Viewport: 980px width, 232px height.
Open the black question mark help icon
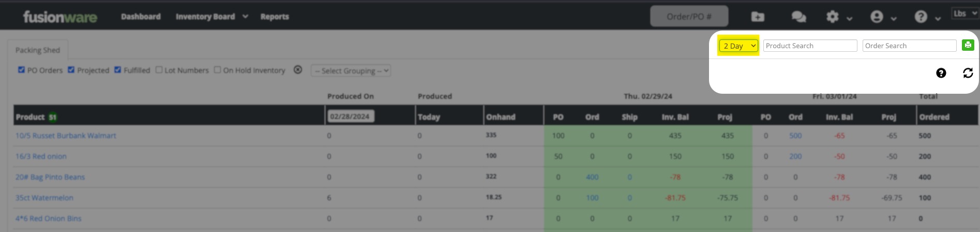pos(941,73)
